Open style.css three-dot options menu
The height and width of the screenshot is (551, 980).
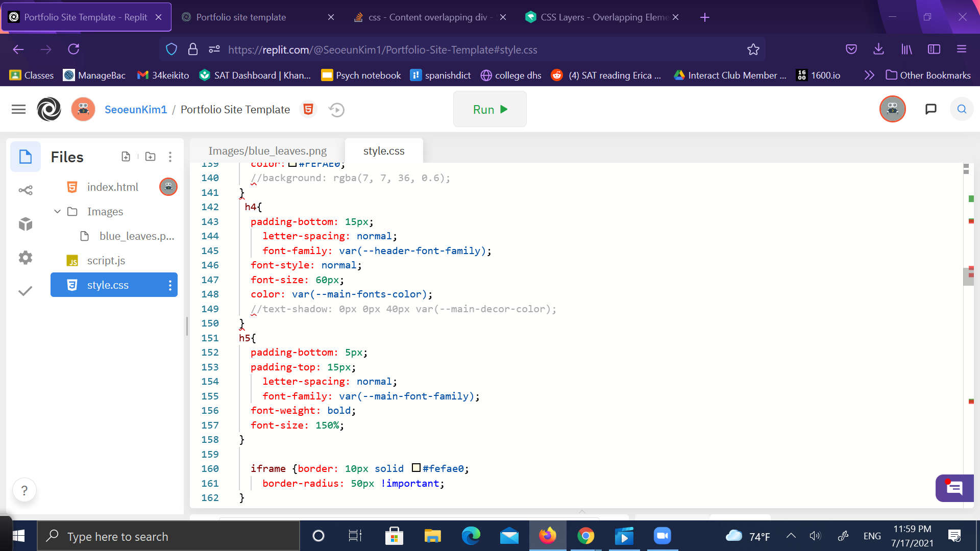[170, 285]
